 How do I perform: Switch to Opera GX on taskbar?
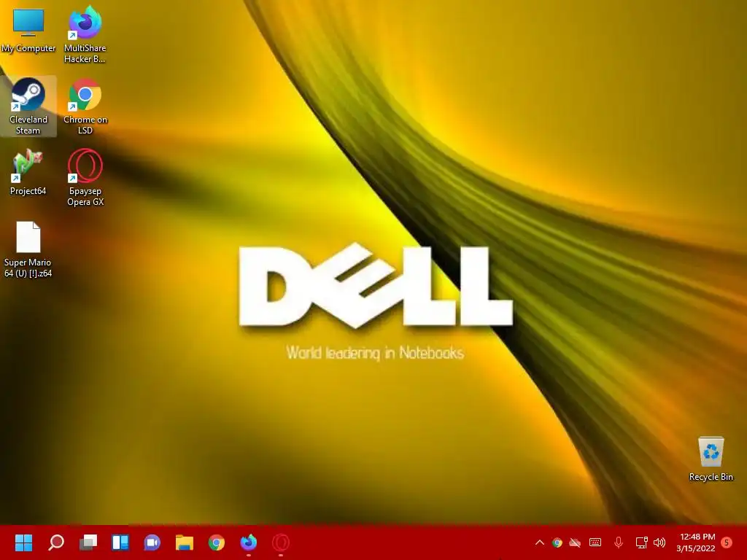281,542
